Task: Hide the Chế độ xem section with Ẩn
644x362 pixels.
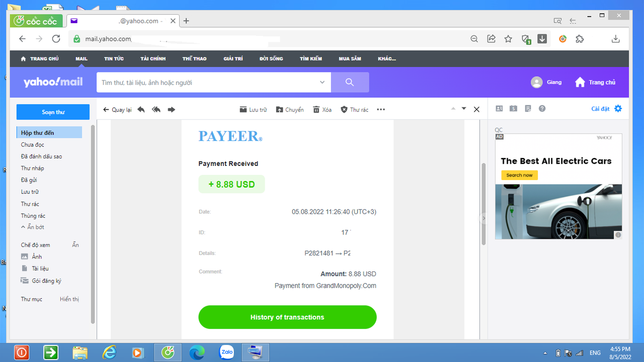Action: click(x=75, y=245)
